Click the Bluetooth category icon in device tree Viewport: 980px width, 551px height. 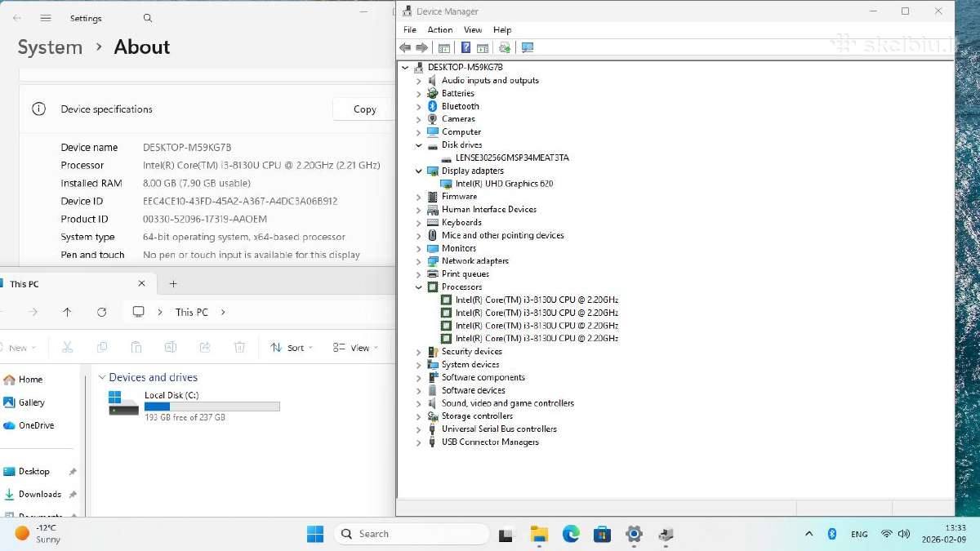(x=433, y=106)
